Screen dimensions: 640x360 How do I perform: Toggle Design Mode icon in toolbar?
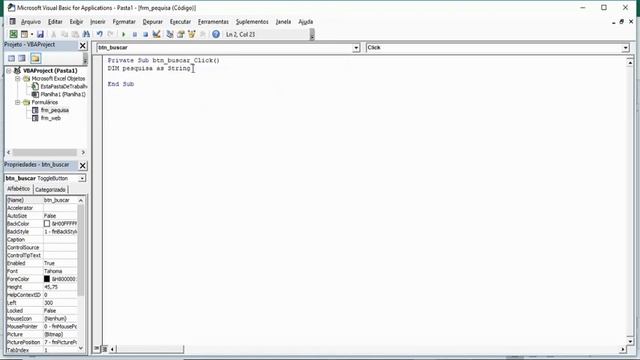(156, 34)
